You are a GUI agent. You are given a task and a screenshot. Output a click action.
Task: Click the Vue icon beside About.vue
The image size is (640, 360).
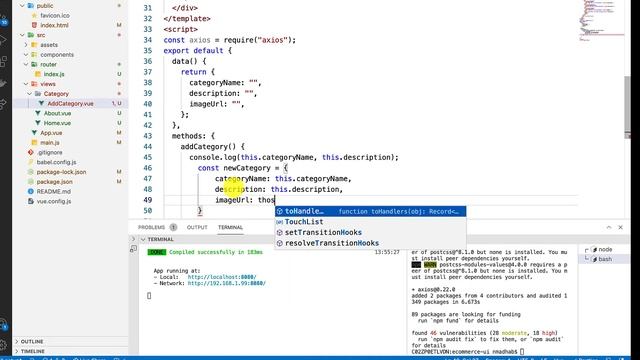point(38,113)
